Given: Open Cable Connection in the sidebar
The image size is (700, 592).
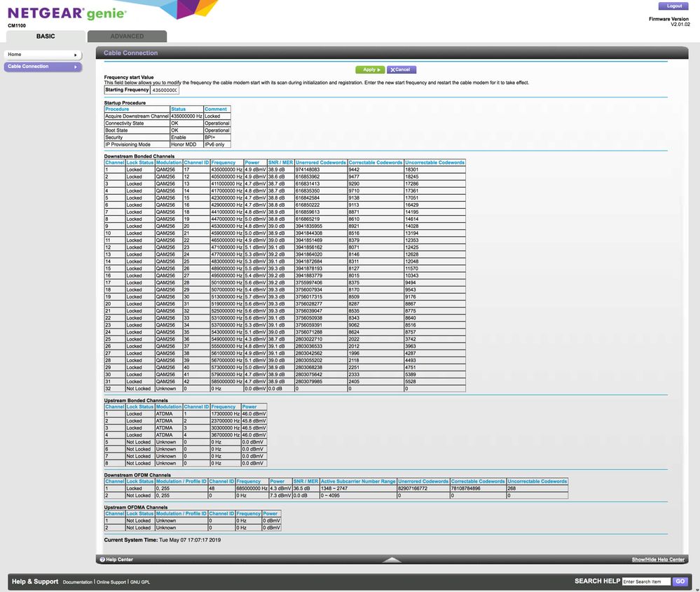Looking at the screenshot, I should point(32,67).
